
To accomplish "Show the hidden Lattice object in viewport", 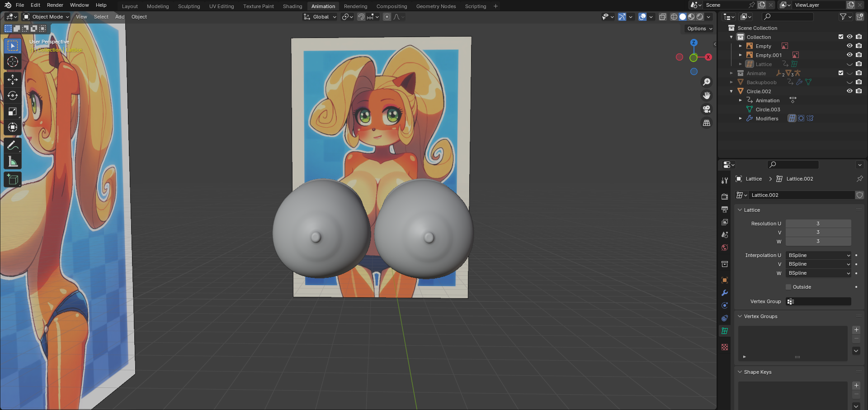I will [x=849, y=64].
